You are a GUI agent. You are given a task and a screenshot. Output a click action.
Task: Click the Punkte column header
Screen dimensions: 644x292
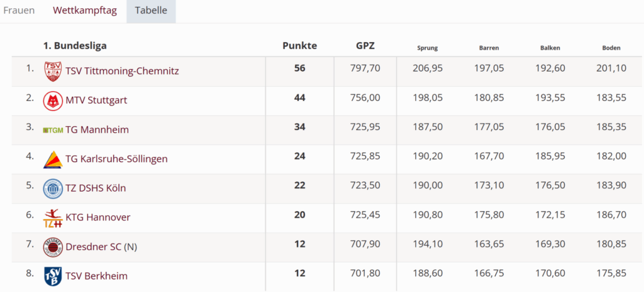point(299,46)
